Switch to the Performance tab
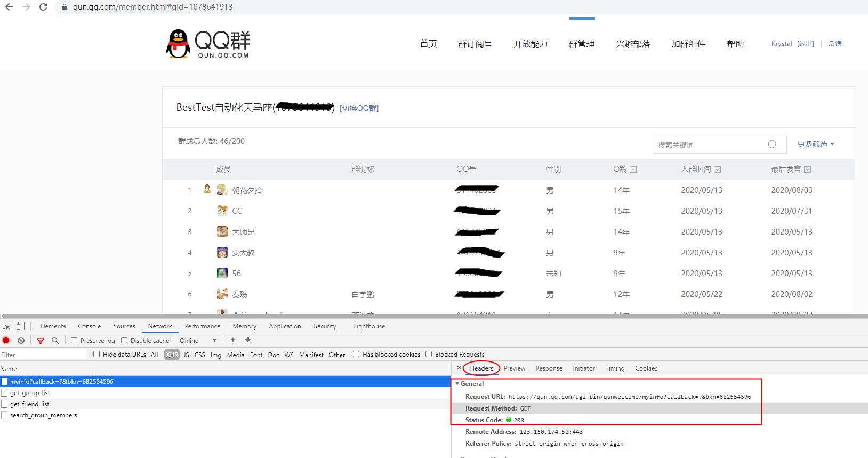This screenshot has width=868, height=458. pos(202,326)
